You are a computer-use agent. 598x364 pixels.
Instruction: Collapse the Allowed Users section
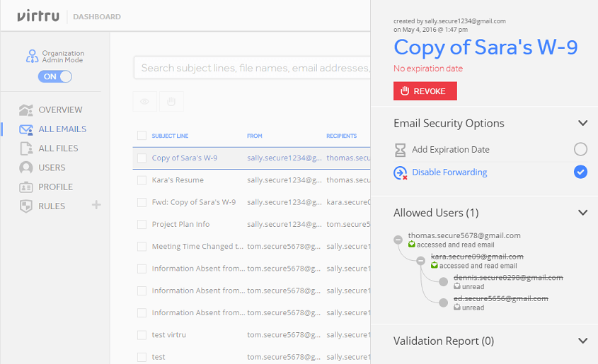[582, 213]
